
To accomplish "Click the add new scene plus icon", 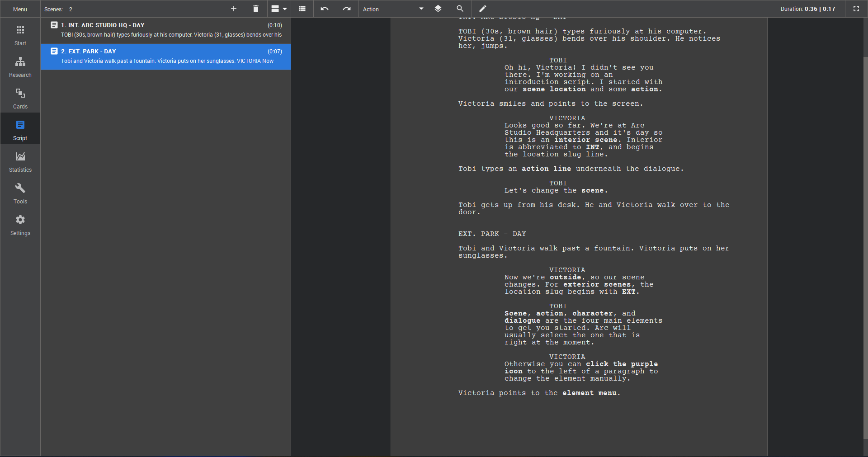I will point(234,9).
